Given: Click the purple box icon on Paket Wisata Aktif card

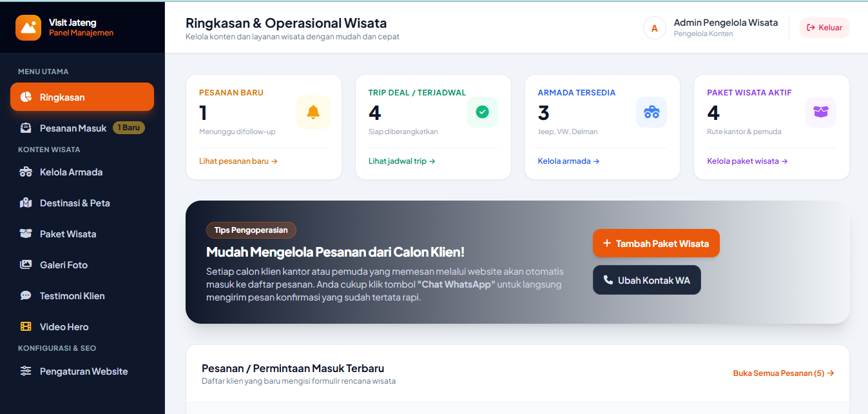Looking at the screenshot, I should point(821,112).
